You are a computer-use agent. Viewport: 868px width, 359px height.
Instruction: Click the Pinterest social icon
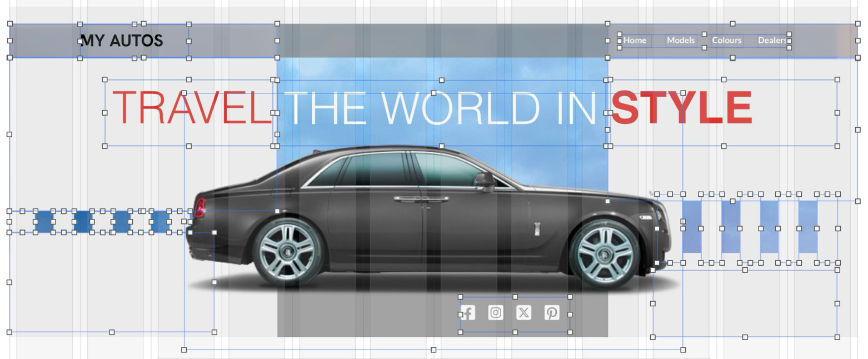click(552, 313)
